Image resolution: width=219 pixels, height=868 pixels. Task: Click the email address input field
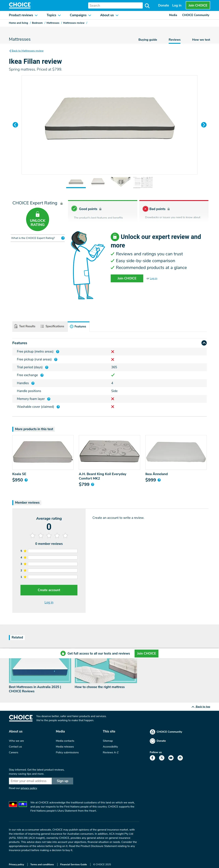tap(30, 781)
